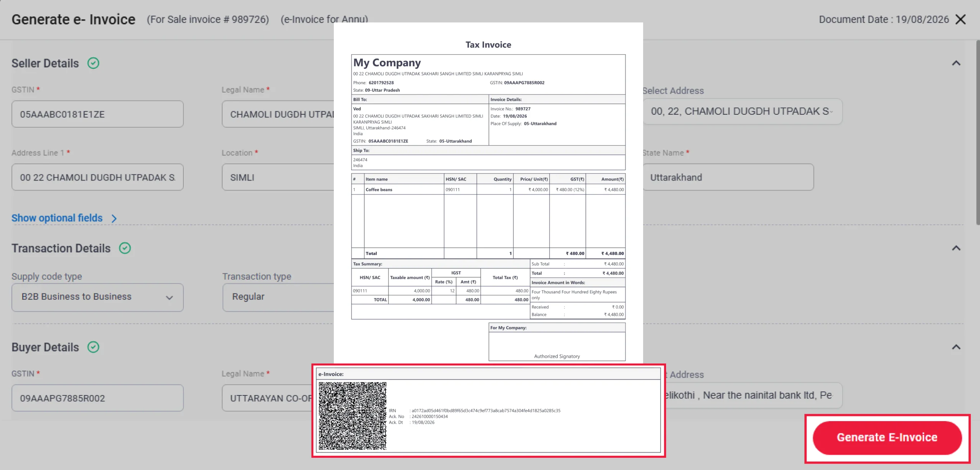
Task: Edit State Name field Uttarakhand
Action: coord(728,177)
